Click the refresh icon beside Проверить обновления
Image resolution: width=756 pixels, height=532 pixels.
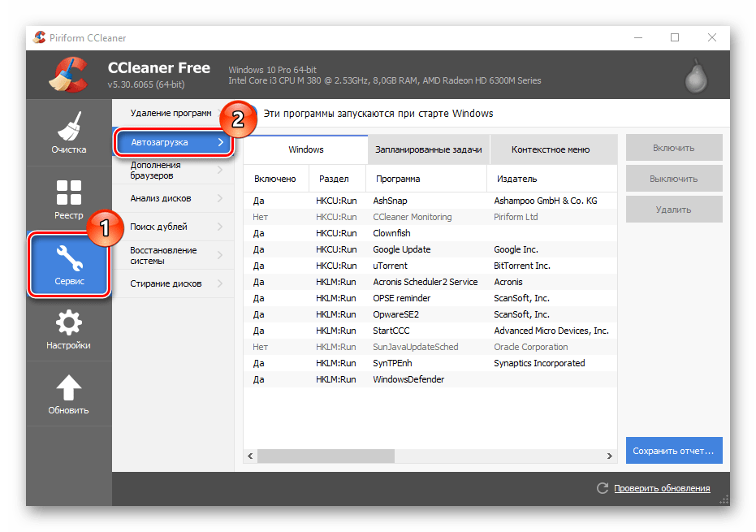click(x=602, y=488)
